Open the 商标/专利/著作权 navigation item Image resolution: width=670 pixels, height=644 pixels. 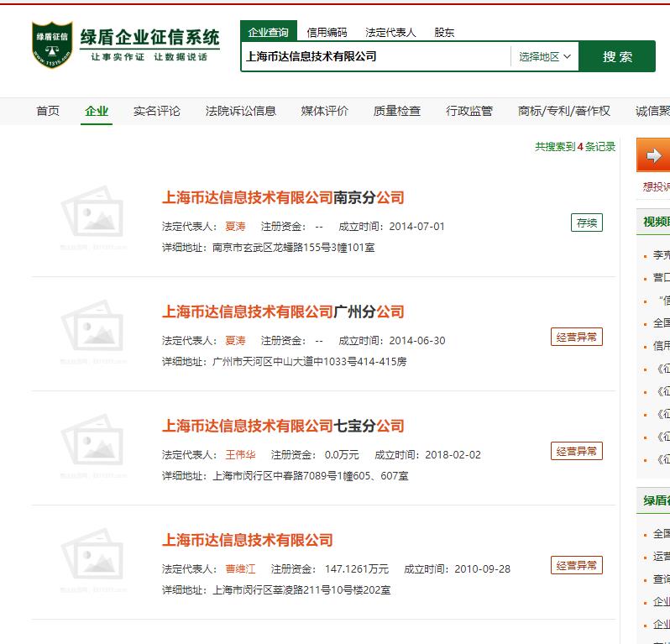point(564,111)
